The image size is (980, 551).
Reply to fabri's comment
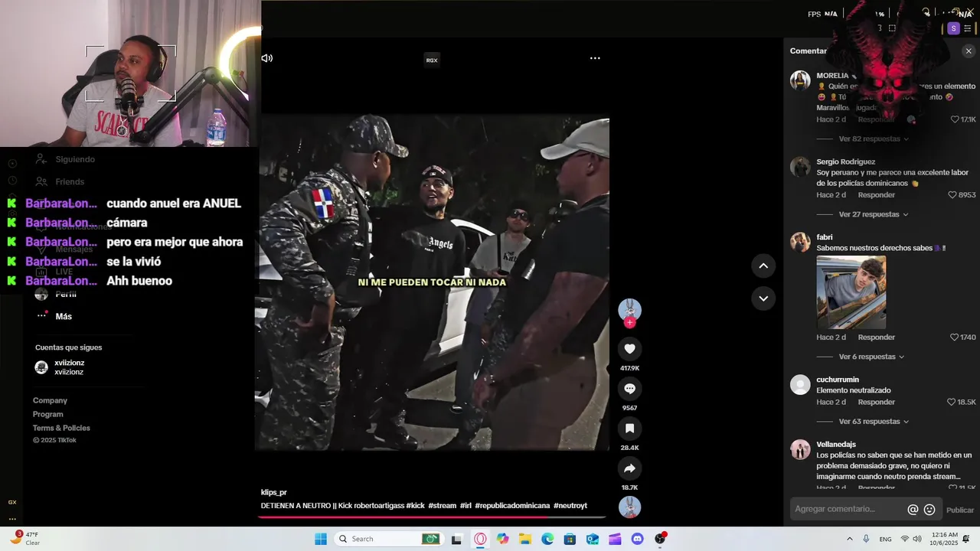tap(876, 337)
